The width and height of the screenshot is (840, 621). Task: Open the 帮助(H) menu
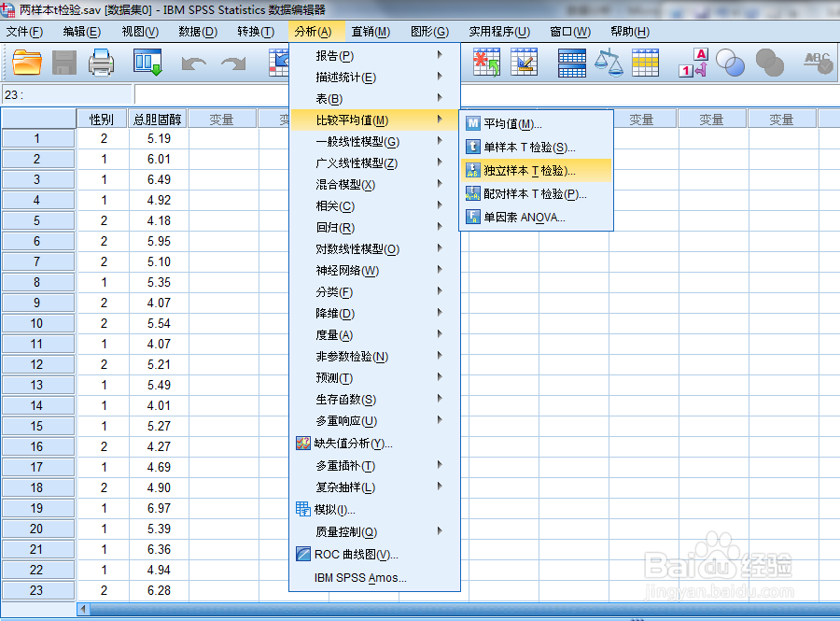pyautogui.click(x=630, y=32)
